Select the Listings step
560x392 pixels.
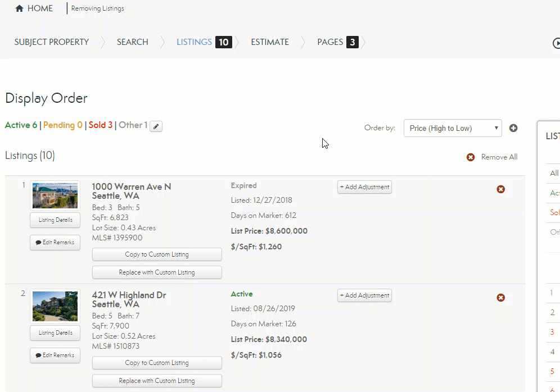click(x=194, y=42)
